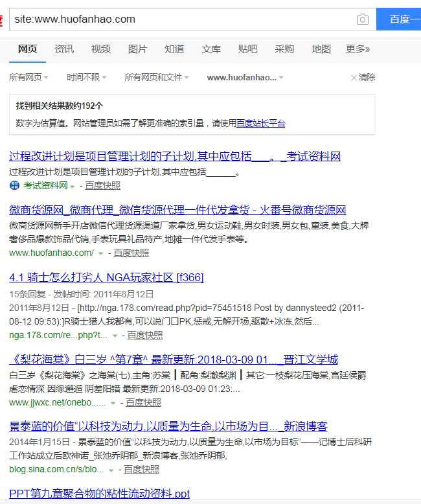Expand the arrow beside www.huofanhao.com/

tap(100, 253)
